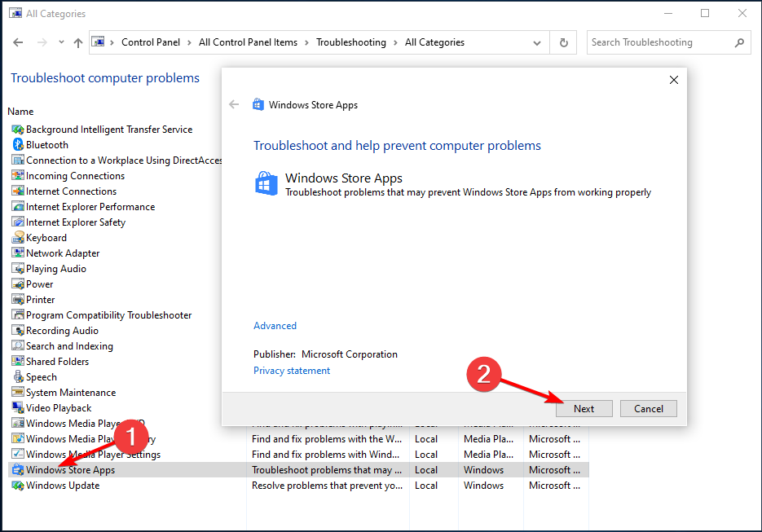The image size is (762, 532).
Task: Select the Bluetooth troubleshooter icon
Action: 18,145
